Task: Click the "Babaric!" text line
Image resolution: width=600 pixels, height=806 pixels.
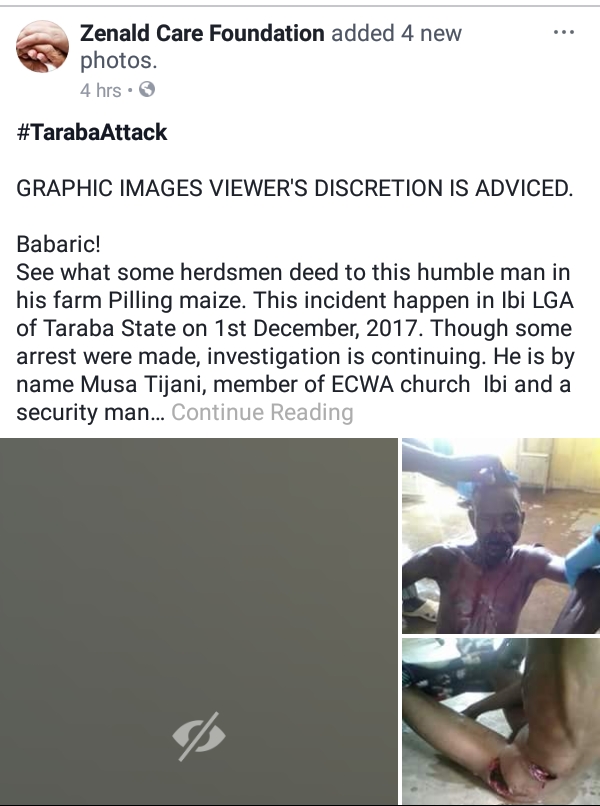Action: (x=59, y=244)
